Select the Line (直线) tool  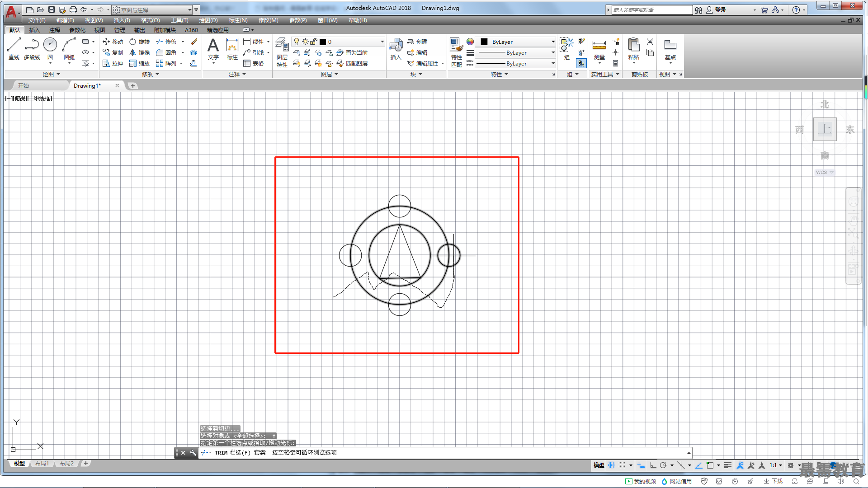(x=14, y=48)
